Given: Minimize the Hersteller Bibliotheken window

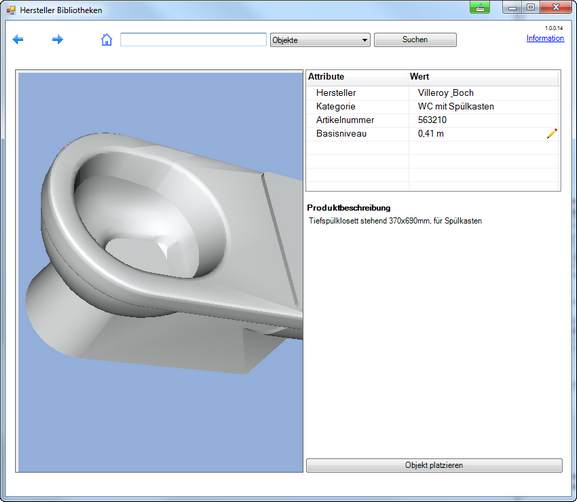Looking at the screenshot, I should click(x=512, y=7).
